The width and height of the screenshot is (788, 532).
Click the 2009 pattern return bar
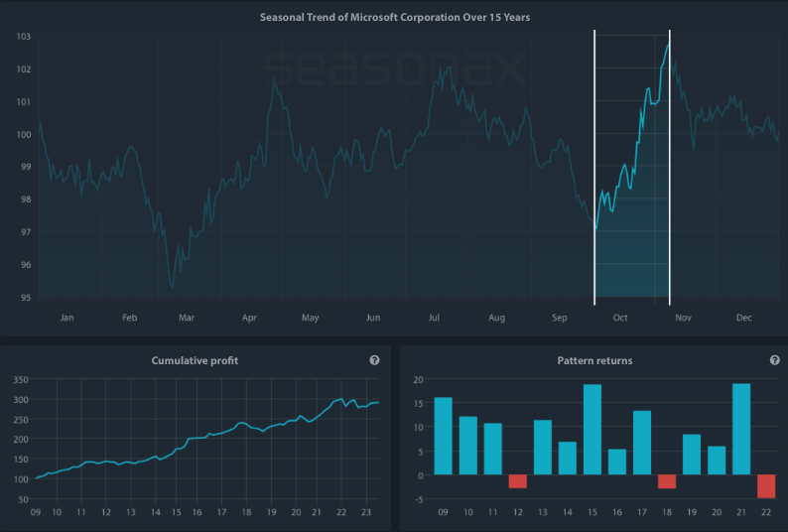[x=443, y=436]
